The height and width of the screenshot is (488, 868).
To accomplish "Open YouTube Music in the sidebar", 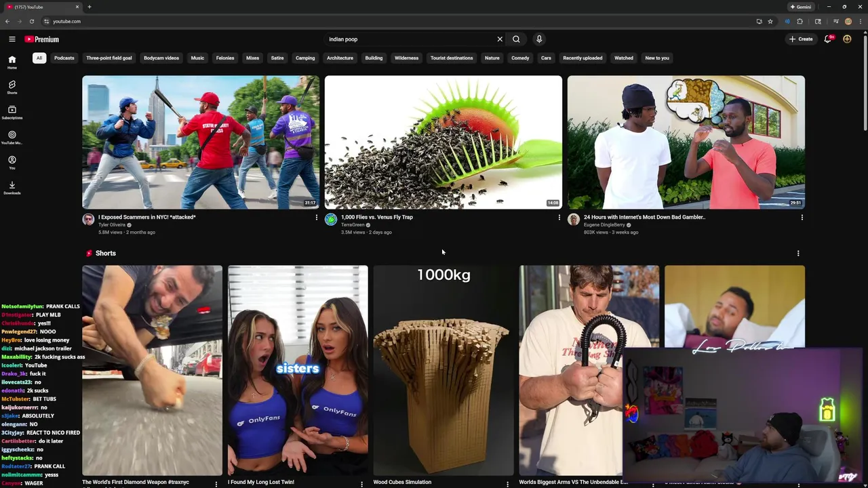I will pos(12,138).
